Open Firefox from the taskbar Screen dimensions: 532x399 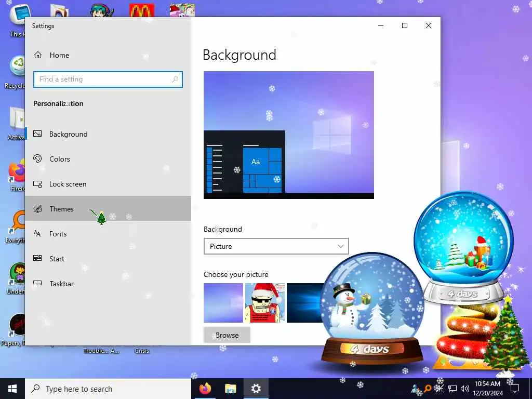click(205, 389)
